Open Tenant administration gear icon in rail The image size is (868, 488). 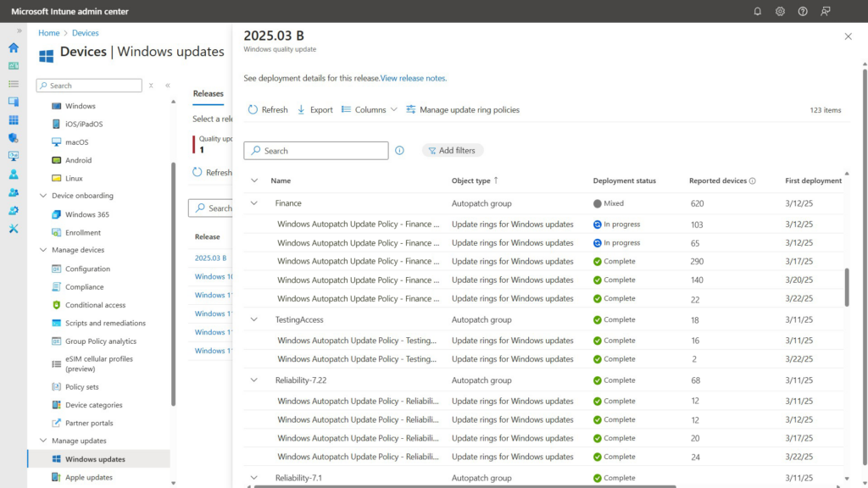pos(14,210)
